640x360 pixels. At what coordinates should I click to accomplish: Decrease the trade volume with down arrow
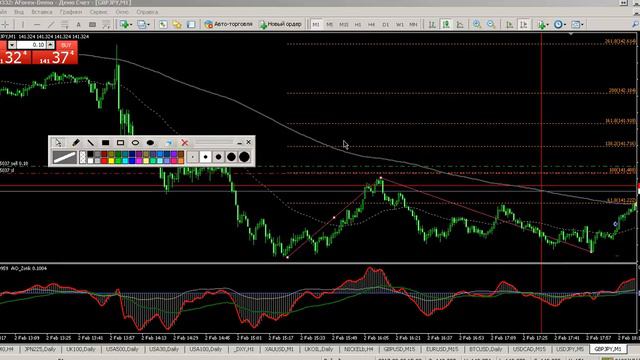tap(12, 45)
